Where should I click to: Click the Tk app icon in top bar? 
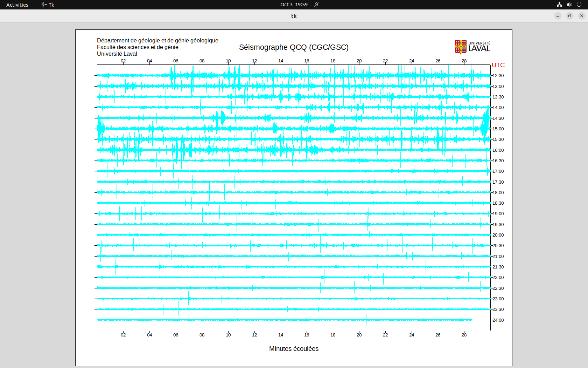coord(44,5)
